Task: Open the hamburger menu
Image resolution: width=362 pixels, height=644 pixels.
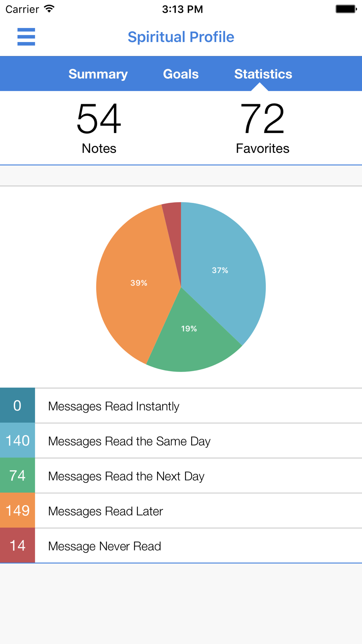Action: (x=26, y=37)
